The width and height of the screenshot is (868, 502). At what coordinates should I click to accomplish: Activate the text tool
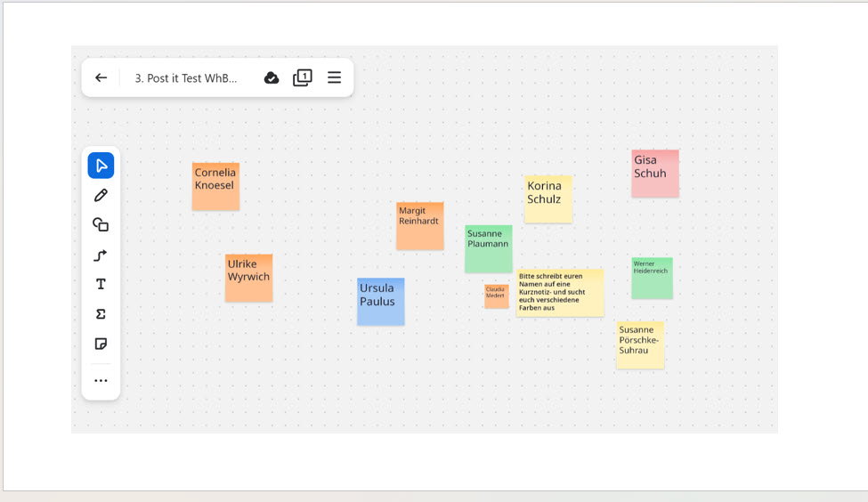[101, 285]
